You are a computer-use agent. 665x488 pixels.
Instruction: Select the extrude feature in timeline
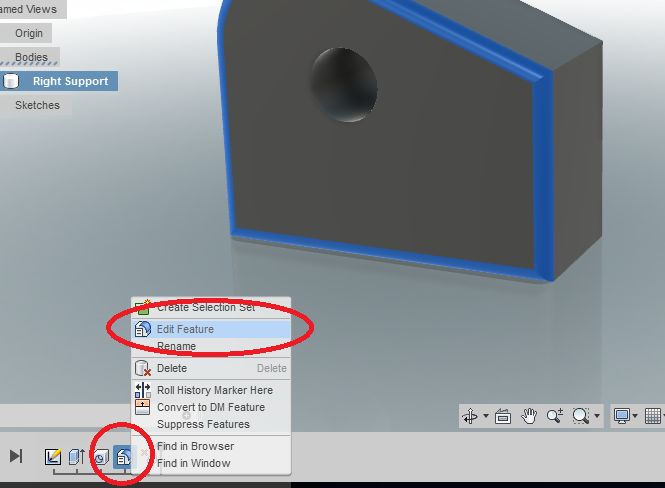77,457
